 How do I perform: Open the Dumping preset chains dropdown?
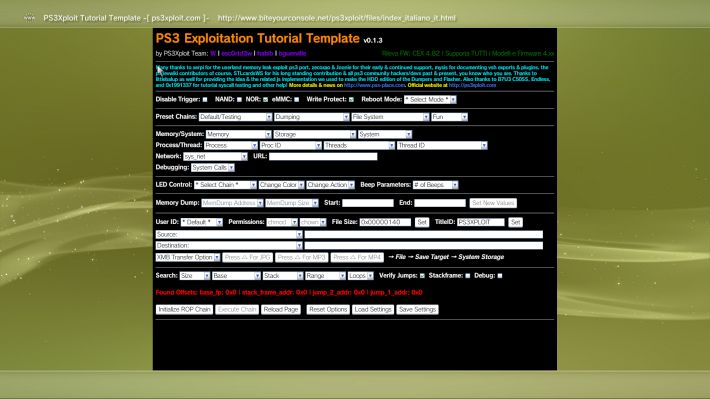pos(312,117)
